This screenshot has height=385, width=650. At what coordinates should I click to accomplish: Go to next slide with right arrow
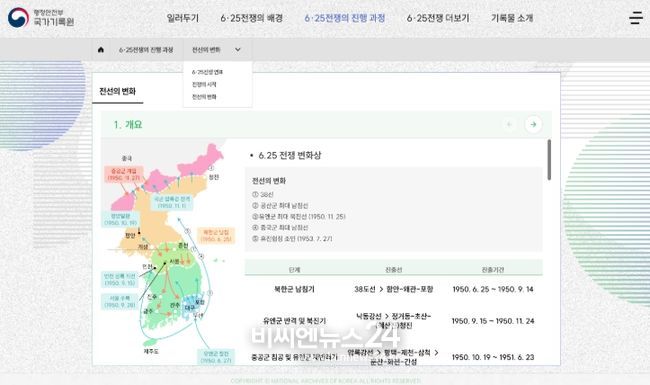pyautogui.click(x=533, y=124)
